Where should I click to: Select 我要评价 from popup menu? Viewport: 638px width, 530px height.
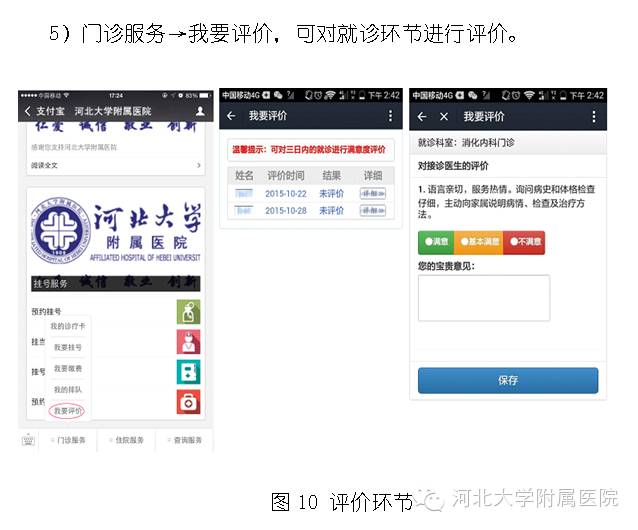67,411
